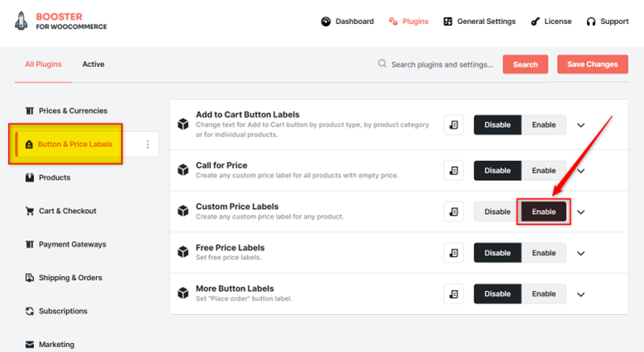Switch to the Active plugins tab
The image size is (644, 352).
(93, 64)
